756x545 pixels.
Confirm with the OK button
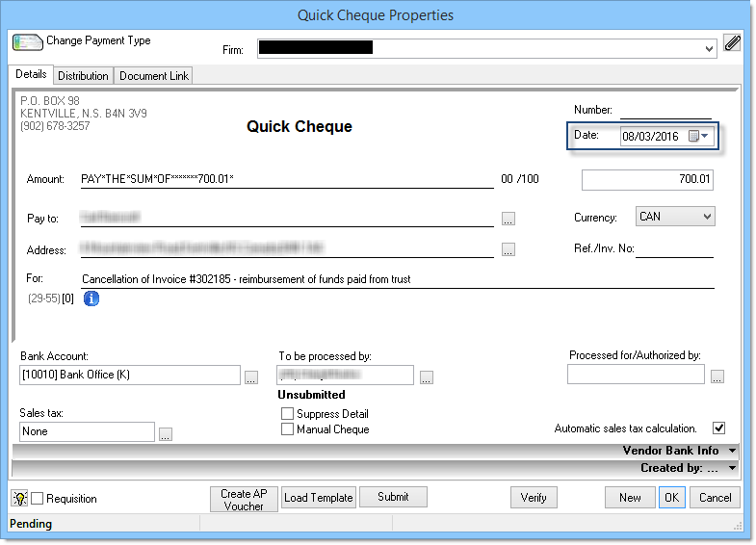pos(671,497)
